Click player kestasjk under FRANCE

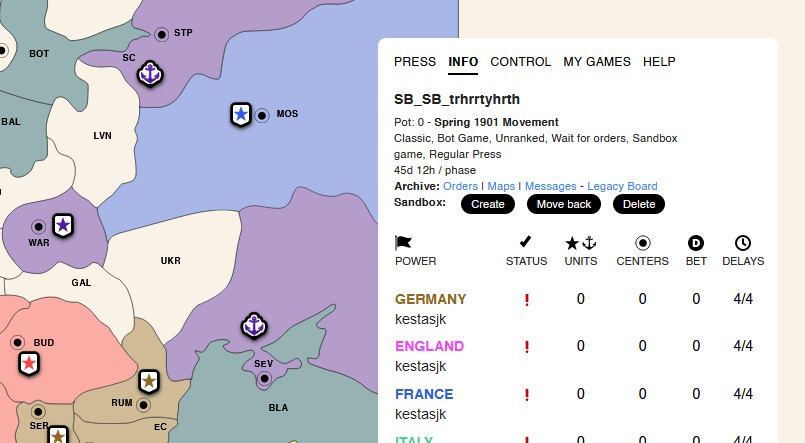[420, 414]
